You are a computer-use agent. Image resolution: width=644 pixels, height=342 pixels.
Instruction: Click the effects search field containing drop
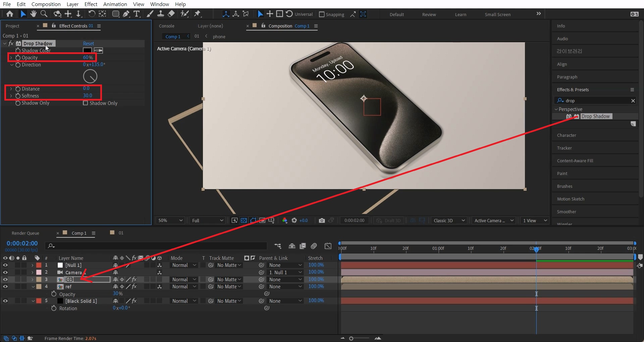595,101
